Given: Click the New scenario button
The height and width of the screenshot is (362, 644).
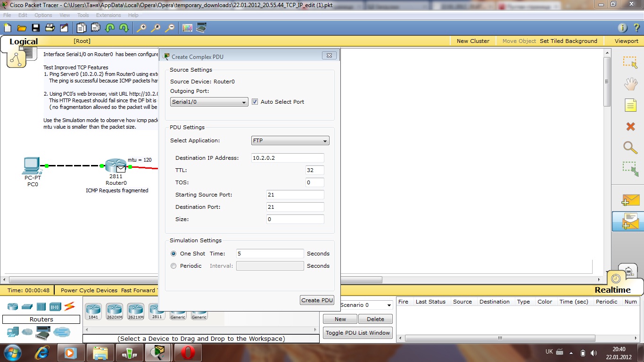Looking at the screenshot, I should point(340,319).
